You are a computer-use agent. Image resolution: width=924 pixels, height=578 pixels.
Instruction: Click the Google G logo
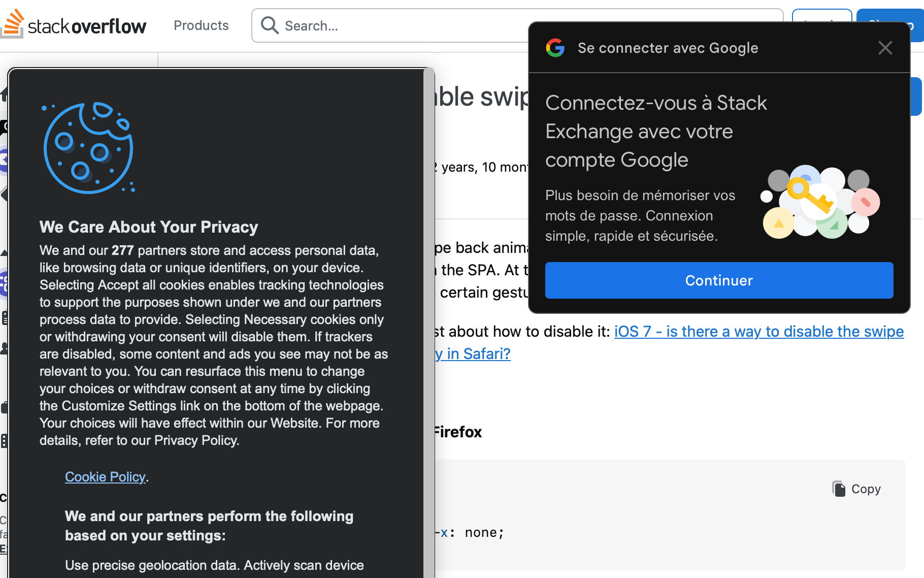pyautogui.click(x=555, y=48)
